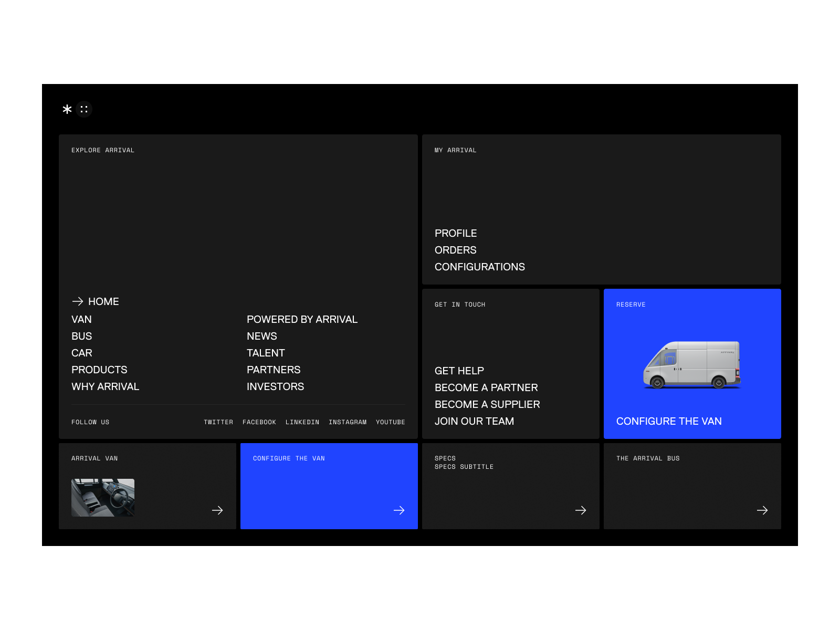Click the arrow on the Arrival Van card
Image resolution: width=840 pixels, height=630 pixels.
(x=217, y=510)
